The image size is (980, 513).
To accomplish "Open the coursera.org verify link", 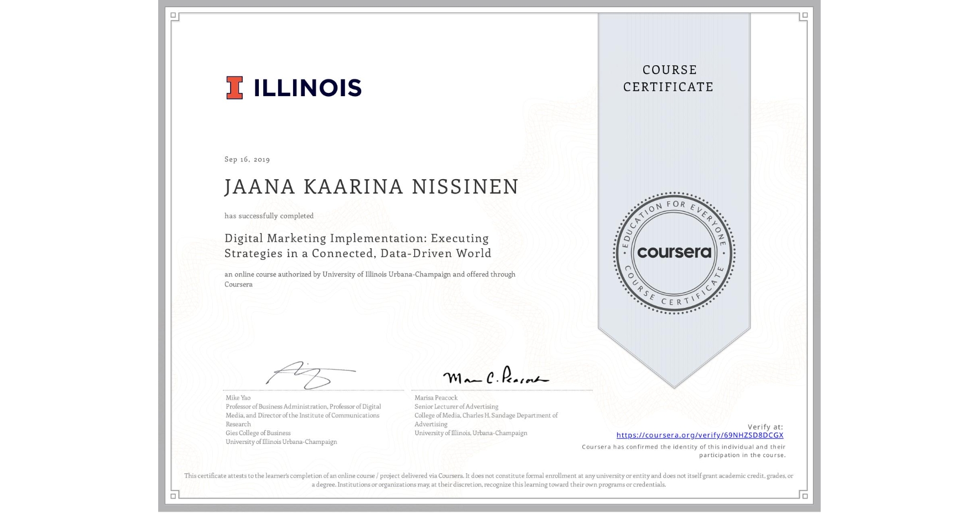I will point(700,435).
